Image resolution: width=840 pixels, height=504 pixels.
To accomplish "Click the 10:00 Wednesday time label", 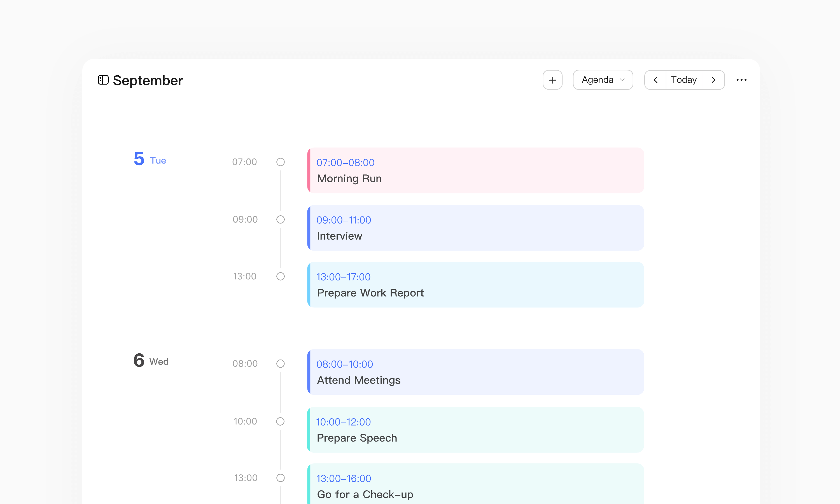I will (245, 421).
